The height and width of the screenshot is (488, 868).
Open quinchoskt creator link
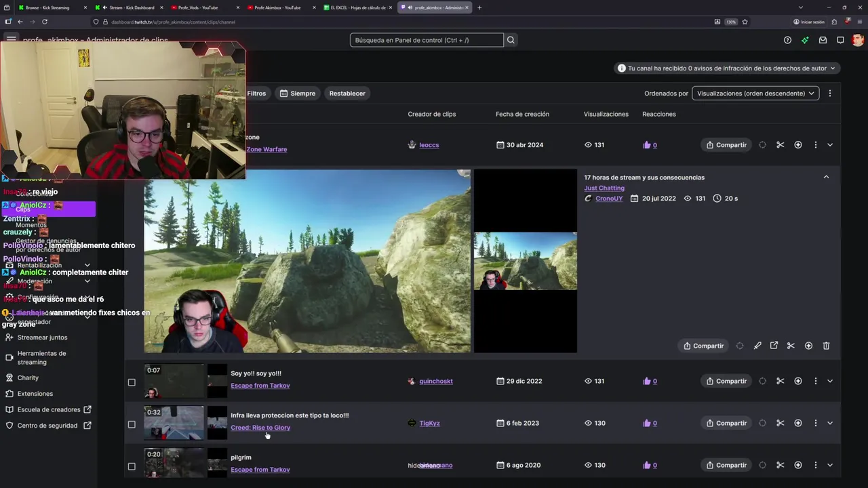click(x=436, y=381)
